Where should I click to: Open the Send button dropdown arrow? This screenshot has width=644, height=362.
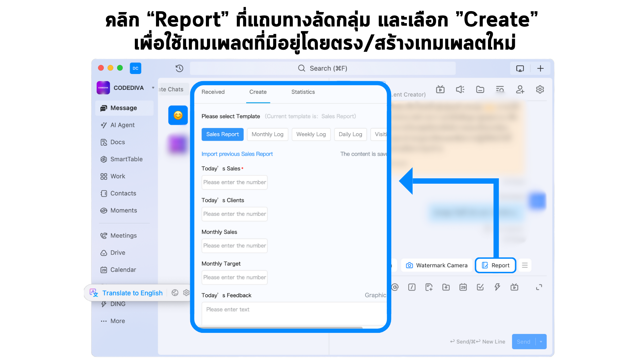pyautogui.click(x=541, y=342)
